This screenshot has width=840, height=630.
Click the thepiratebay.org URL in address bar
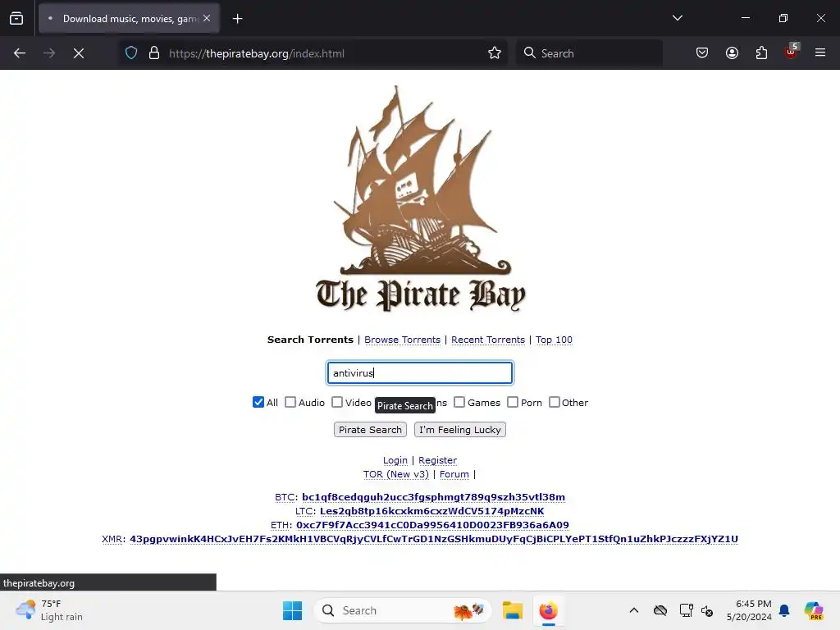[x=257, y=53]
